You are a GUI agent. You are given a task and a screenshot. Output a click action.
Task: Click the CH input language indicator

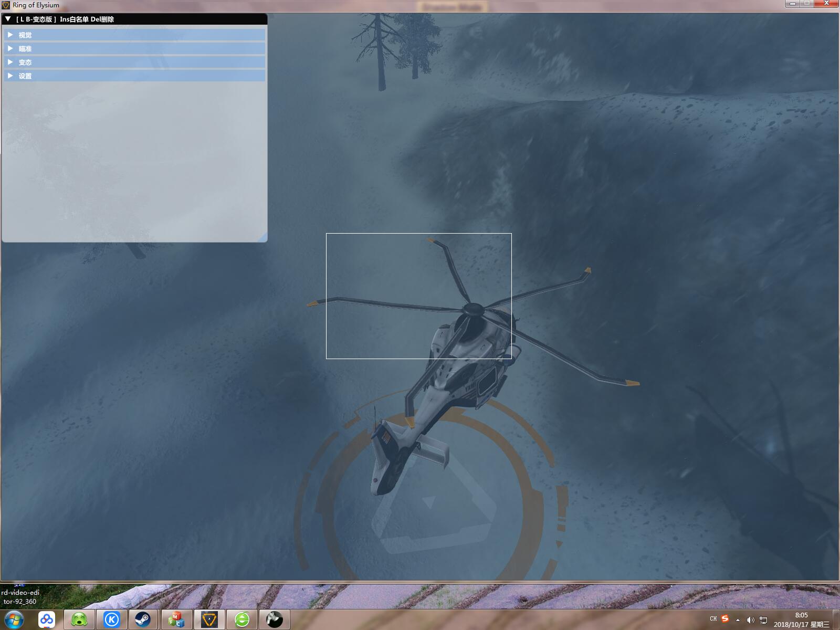click(713, 619)
